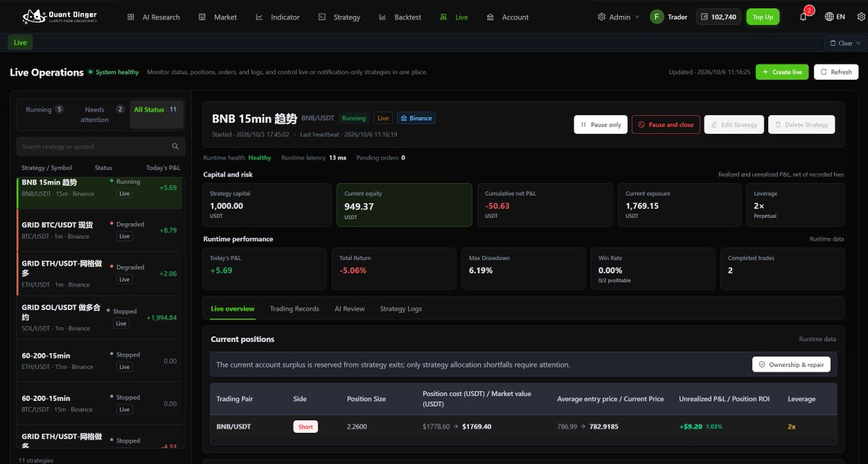Image resolution: width=868 pixels, height=464 pixels.
Task: Open the Clear dropdown
Action: point(845,43)
